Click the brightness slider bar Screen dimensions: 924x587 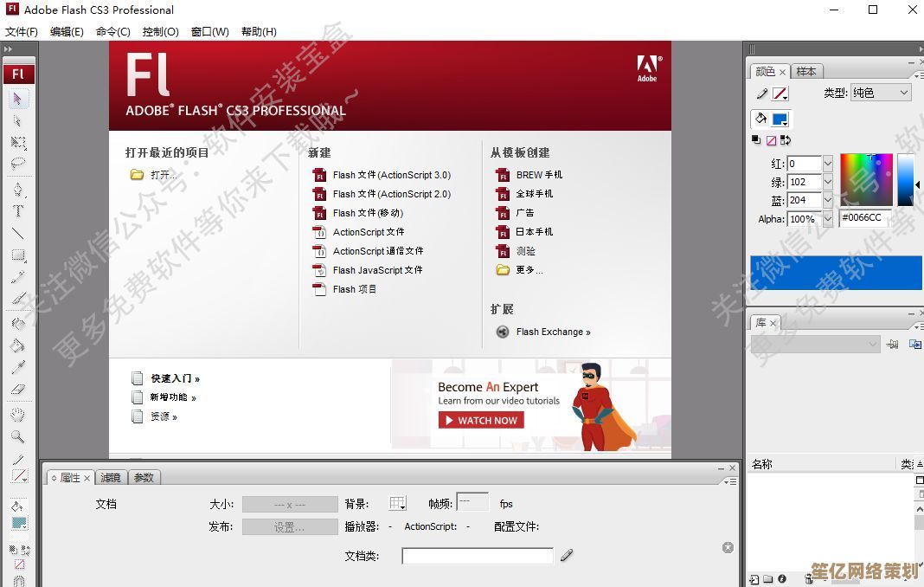pyautogui.click(x=905, y=179)
